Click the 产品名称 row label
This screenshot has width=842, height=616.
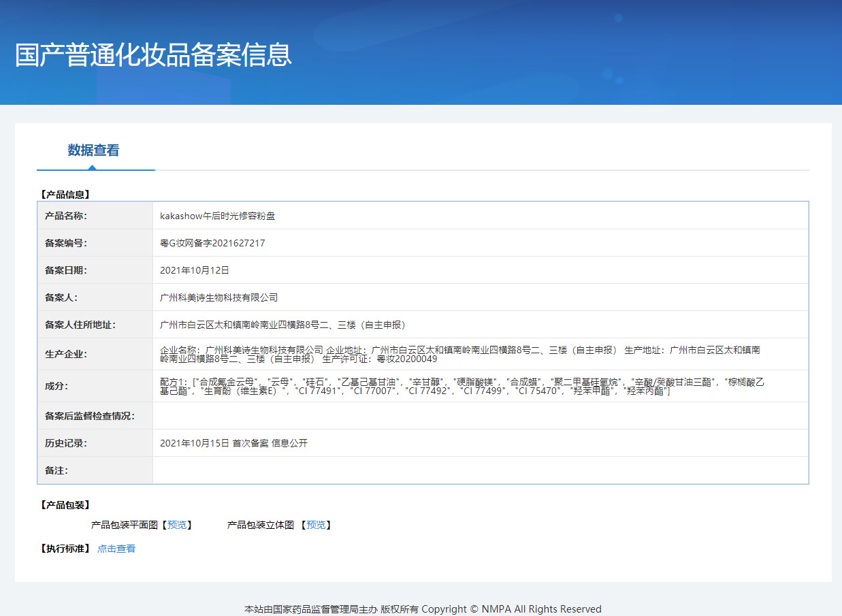(x=66, y=216)
